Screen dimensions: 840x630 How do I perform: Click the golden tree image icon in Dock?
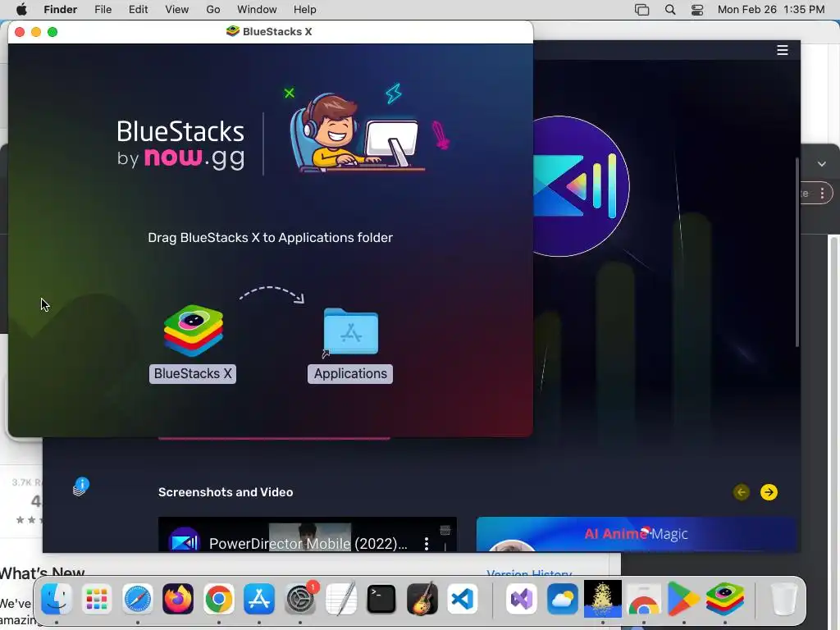pos(603,599)
